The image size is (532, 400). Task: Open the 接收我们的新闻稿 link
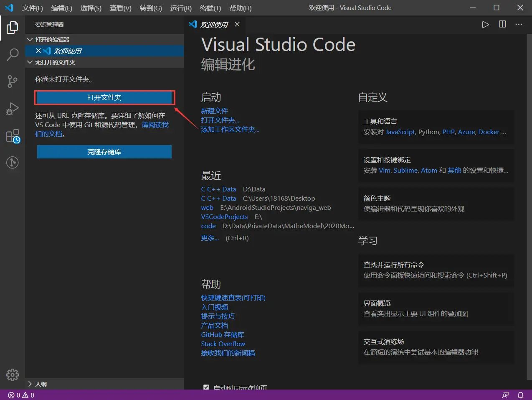228,353
